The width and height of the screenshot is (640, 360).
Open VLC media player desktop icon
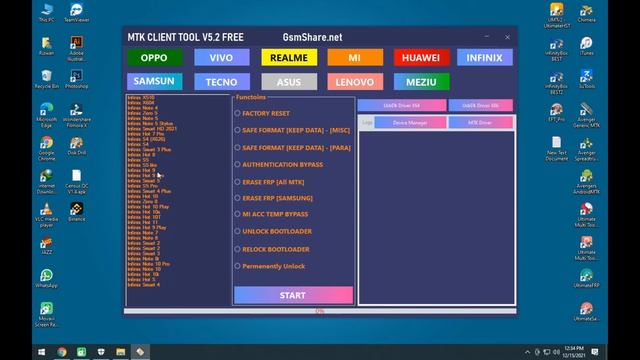47,215
